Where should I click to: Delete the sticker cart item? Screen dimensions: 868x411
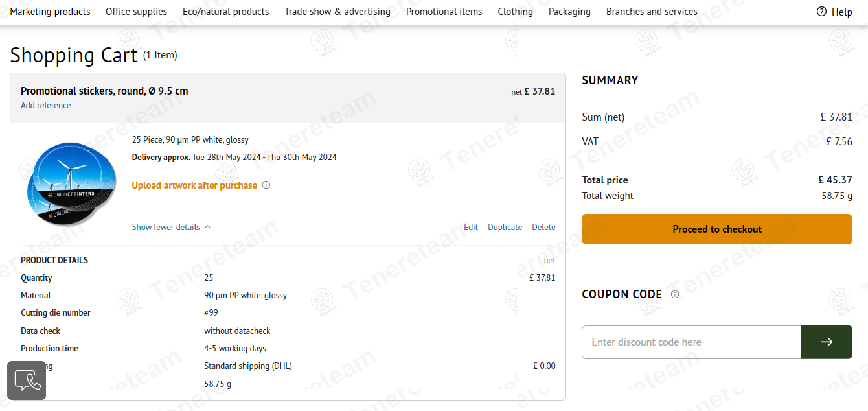[543, 227]
